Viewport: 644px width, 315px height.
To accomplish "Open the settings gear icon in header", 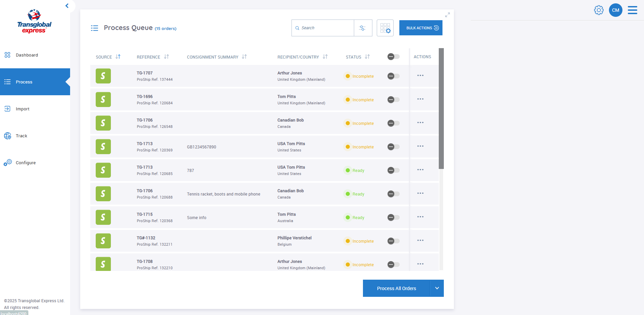I will point(599,10).
